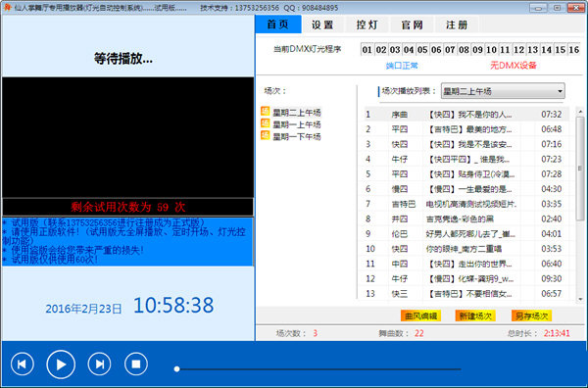Click the icon beside 星期一下午场
The image size is (588, 388).
point(266,135)
